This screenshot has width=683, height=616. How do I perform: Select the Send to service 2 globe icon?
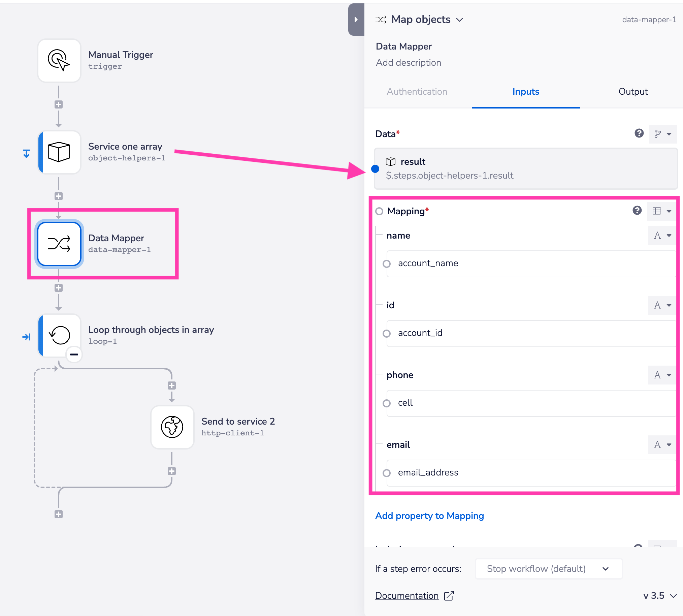pyautogui.click(x=172, y=427)
